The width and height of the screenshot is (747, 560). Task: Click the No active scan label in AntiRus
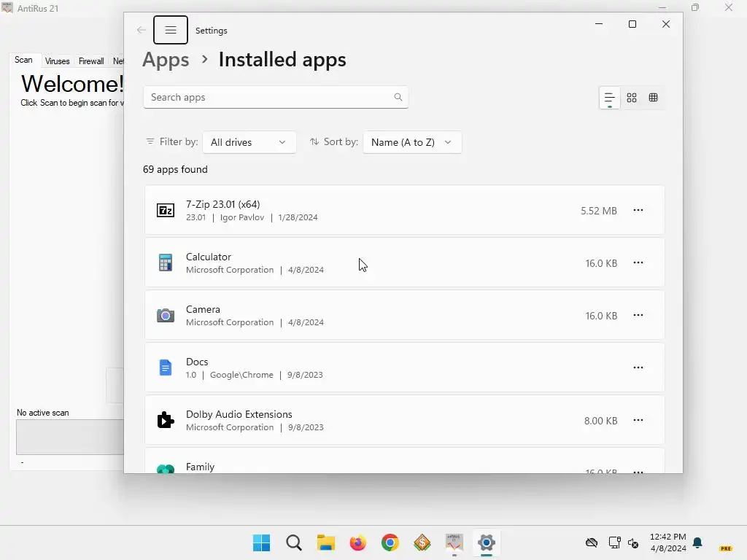click(43, 413)
